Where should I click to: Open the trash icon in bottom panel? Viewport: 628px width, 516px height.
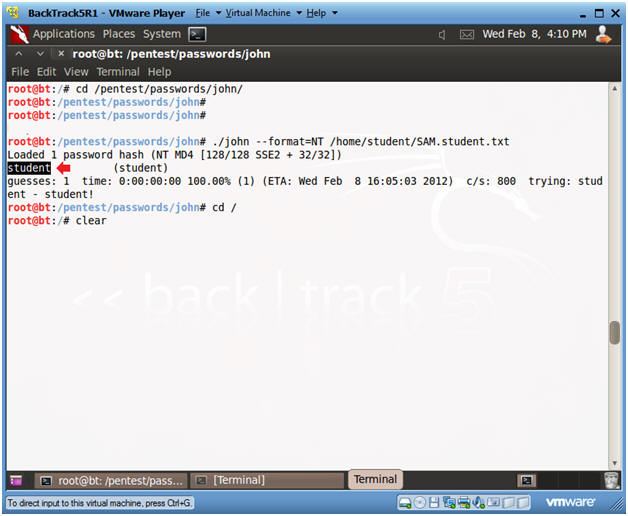[612, 480]
